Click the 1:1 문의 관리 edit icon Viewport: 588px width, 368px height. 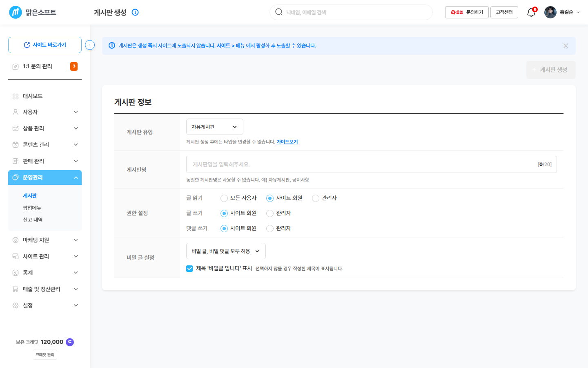16,66
